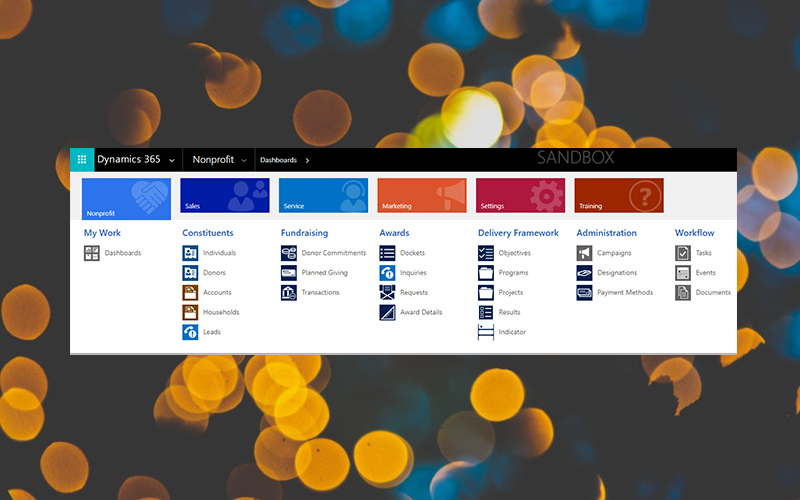800x500 pixels.
Task: Click the Results icon
Action: click(486, 312)
